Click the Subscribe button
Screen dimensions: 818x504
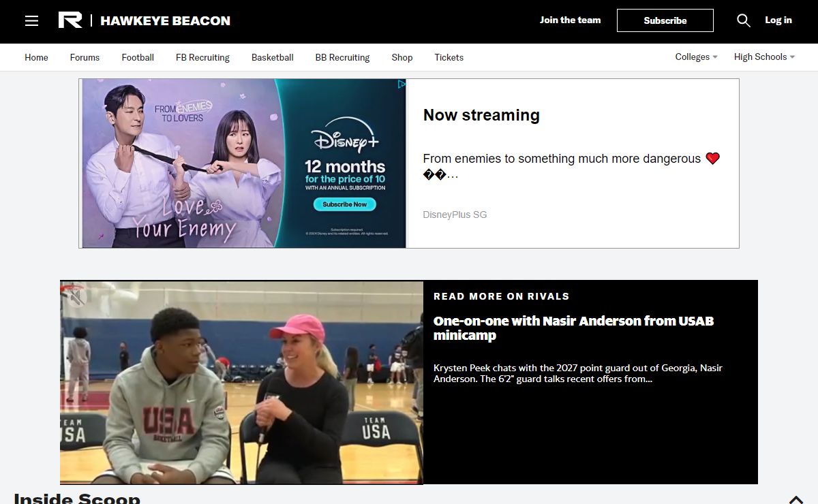coord(665,20)
